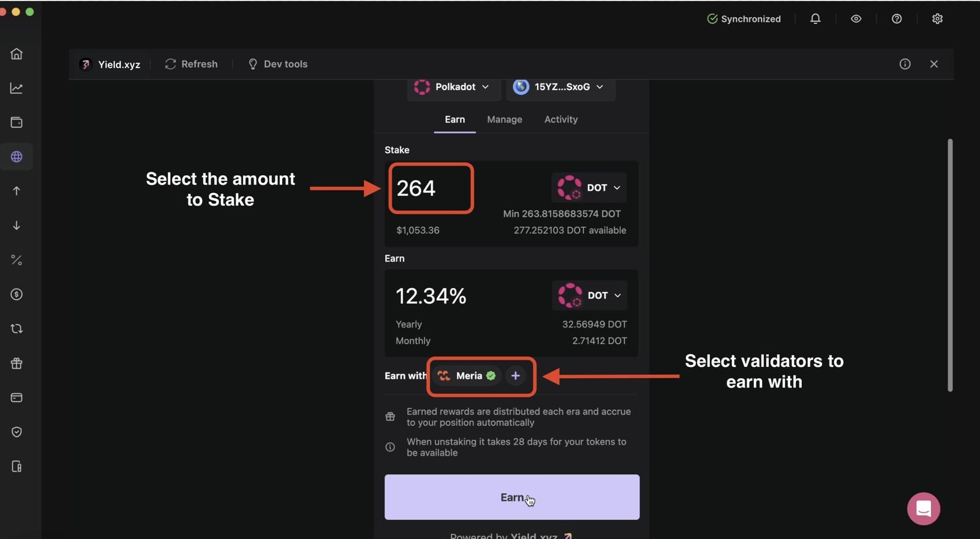
Task: Expand the DOT token dropdown under Stake
Action: click(x=589, y=188)
